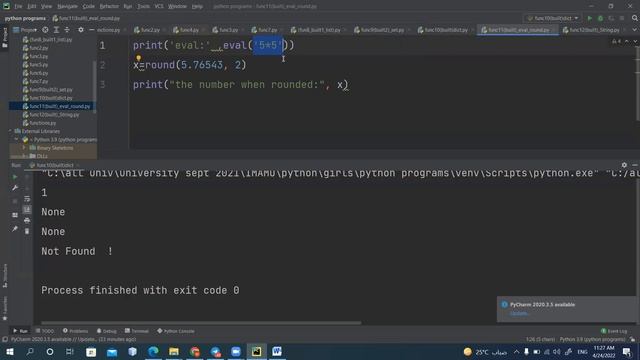Open Search Everywhere with the magnifier icon
640x360 pixels.
(x=635, y=18)
